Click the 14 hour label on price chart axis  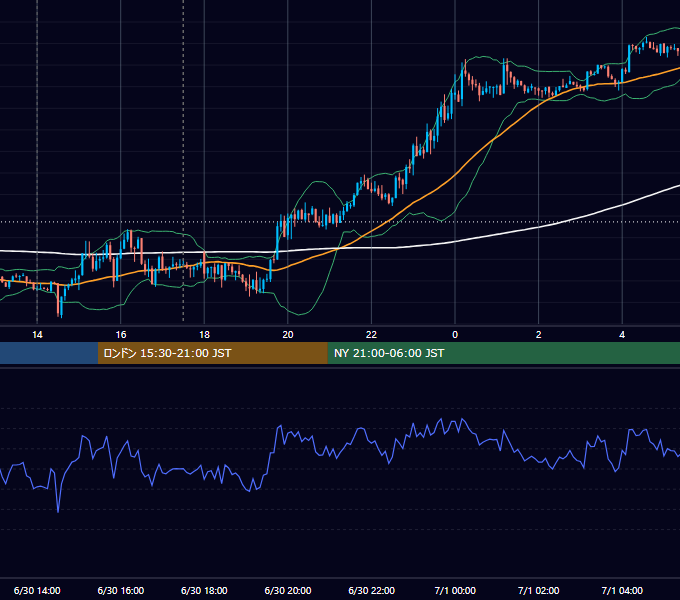37,335
